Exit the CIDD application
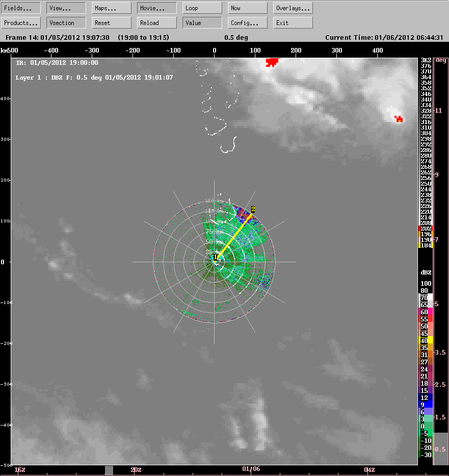 coord(293,22)
